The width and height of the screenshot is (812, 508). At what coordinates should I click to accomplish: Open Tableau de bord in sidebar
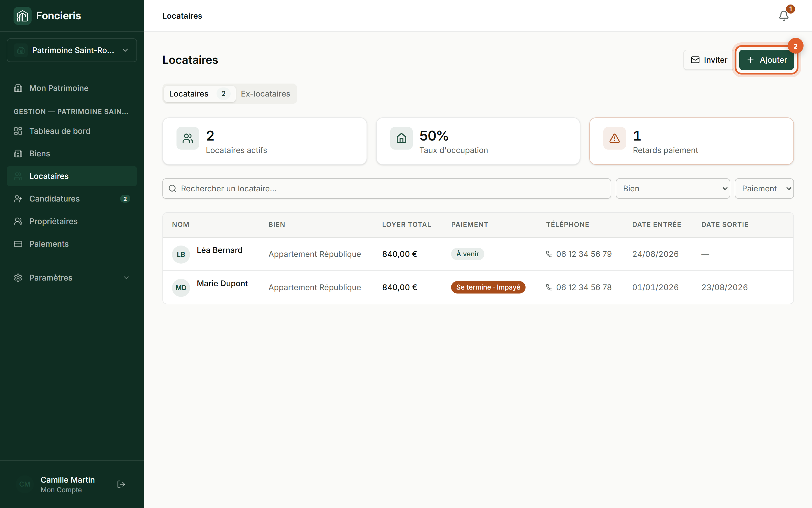click(x=72, y=131)
